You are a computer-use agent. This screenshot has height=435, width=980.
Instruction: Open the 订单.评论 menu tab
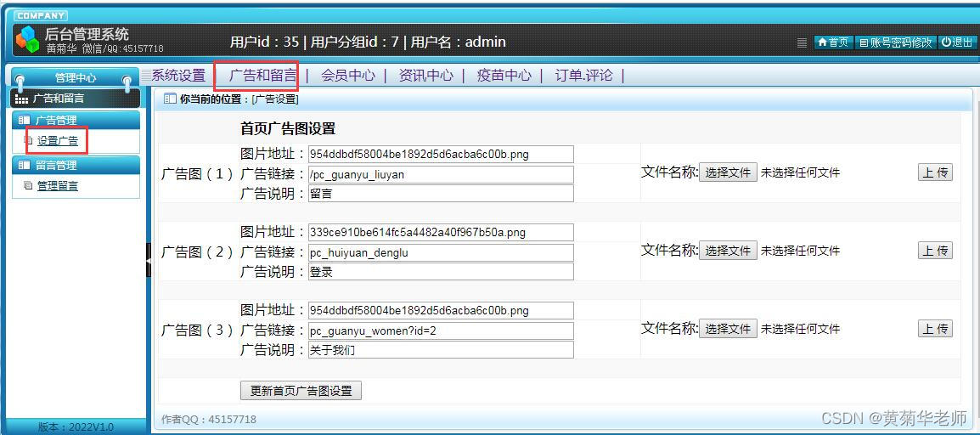pos(583,76)
